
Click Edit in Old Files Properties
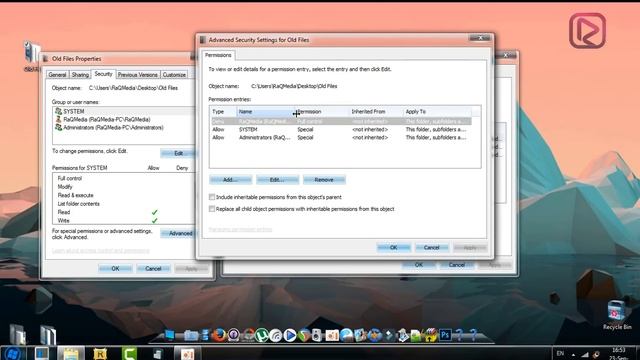178,153
